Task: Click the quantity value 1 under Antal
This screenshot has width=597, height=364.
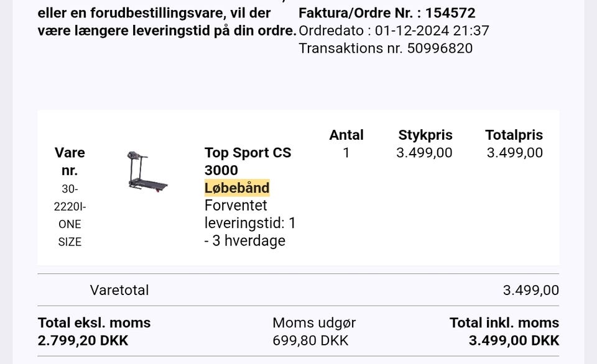Action: tap(346, 153)
